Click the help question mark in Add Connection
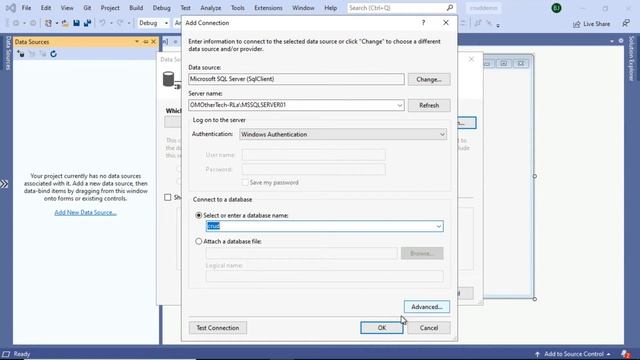This screenshot has height=360, width=640. [x=423, y=23]
